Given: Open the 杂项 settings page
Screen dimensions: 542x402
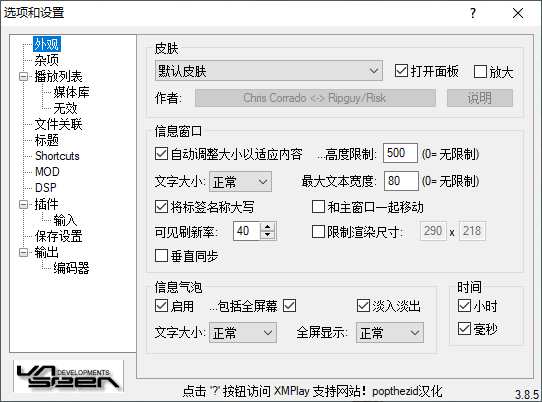Looking at the screenshot, I should point(47,60).
